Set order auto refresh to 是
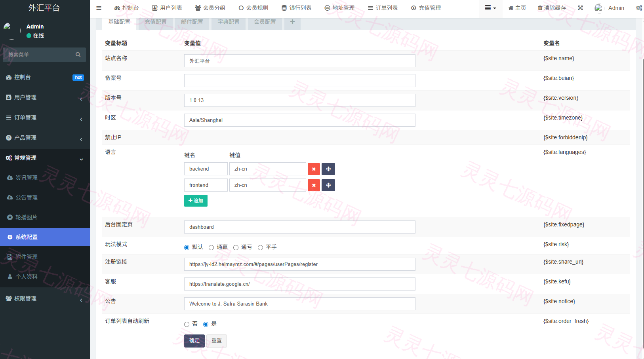Viewport: 644px width, 359px height. coord(206,324)
